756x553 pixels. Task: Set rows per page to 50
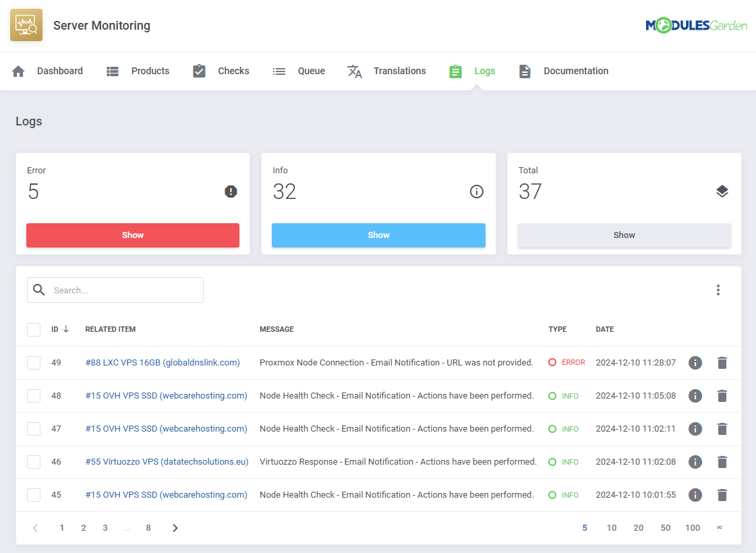tap(666, 528)
